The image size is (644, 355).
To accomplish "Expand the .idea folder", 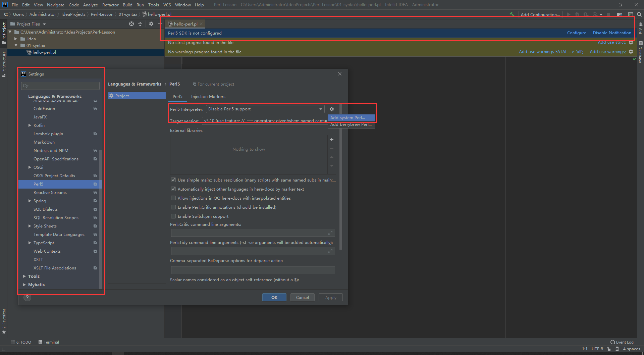I will 15,39.
